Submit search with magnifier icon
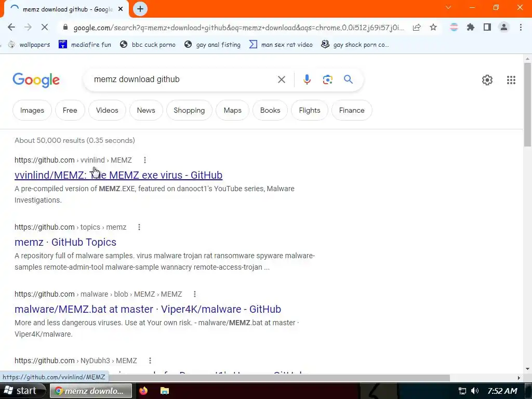 pyautogui.click(x=348, y=79)
